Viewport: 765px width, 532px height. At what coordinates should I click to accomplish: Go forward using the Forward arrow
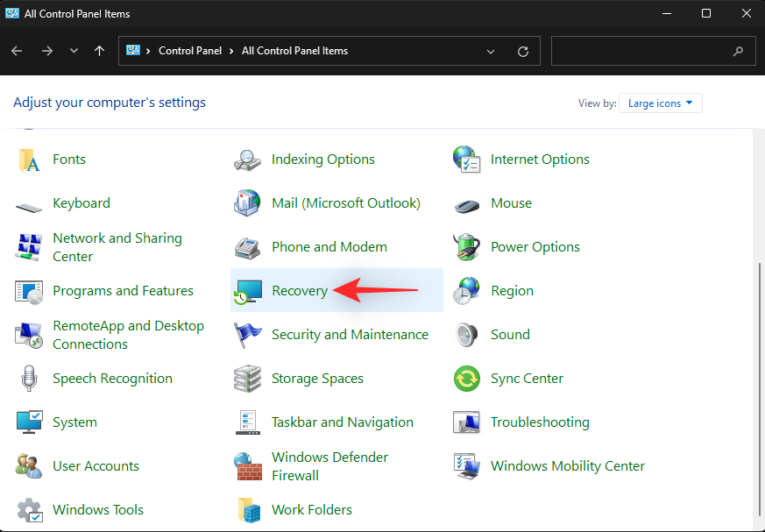(x=46, y=51)
